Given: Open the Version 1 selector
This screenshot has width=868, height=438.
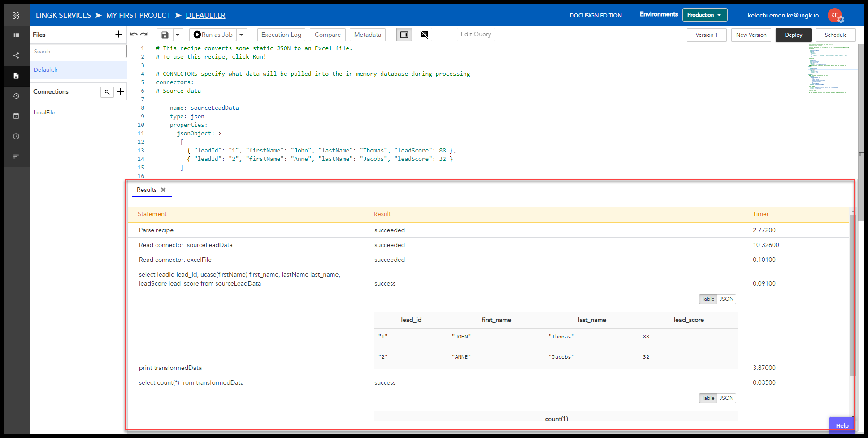Looking at the screenshot, I should point(707,35).
